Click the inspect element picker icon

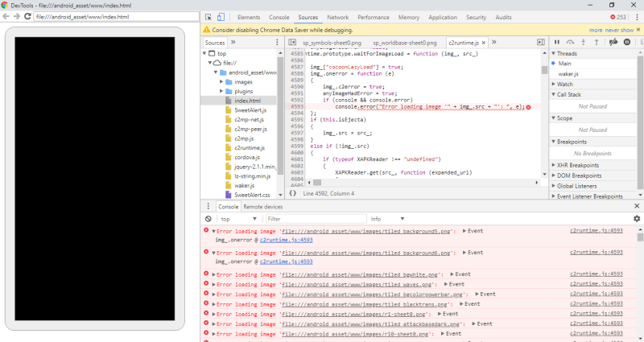[x=208, y=17]
